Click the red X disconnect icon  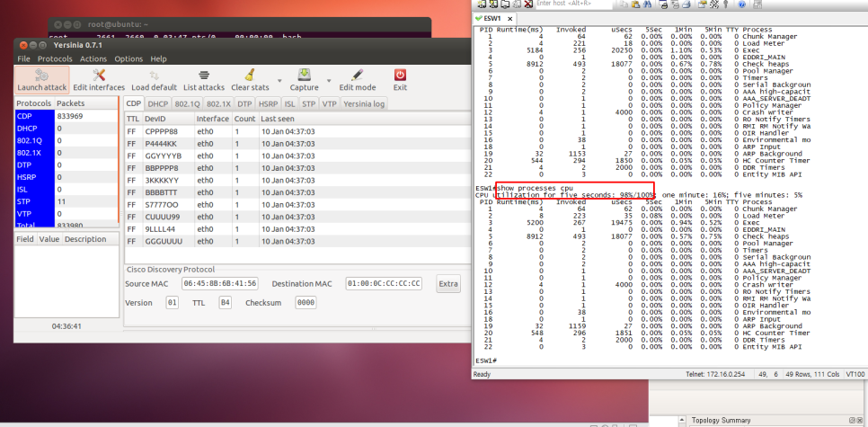pos(528,4)
